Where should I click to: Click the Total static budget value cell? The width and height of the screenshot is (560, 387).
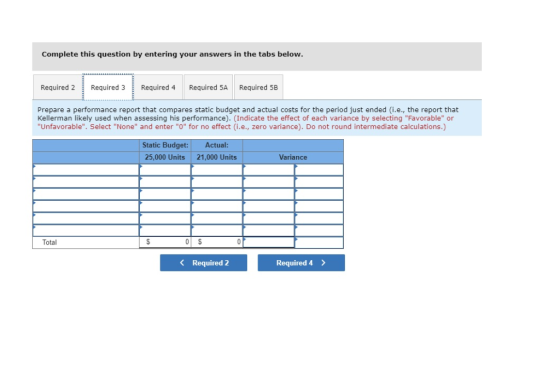(165, 242)
